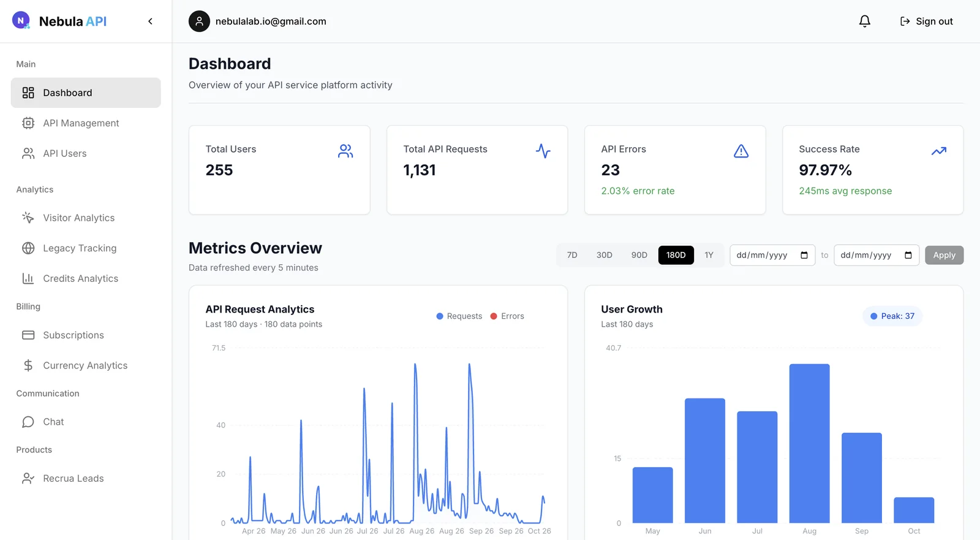Viewport: 980px width, 540px height.
Task: Open the notifications bell
Action: coord(865,21)
